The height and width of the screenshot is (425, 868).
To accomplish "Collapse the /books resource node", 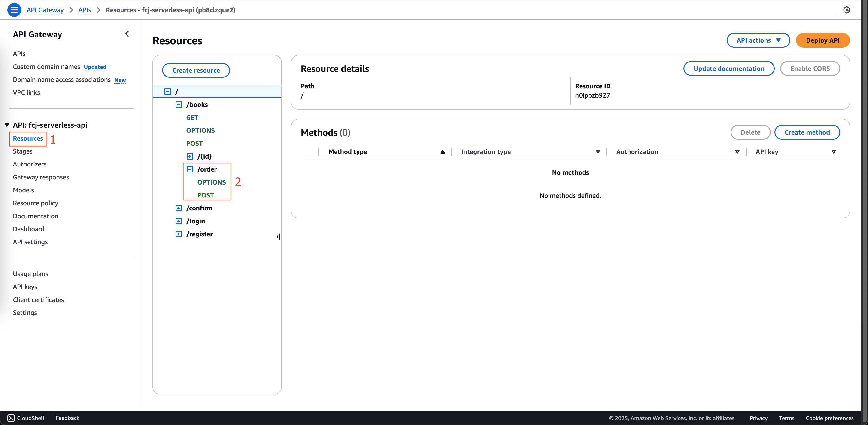I will tap(179, 105).
